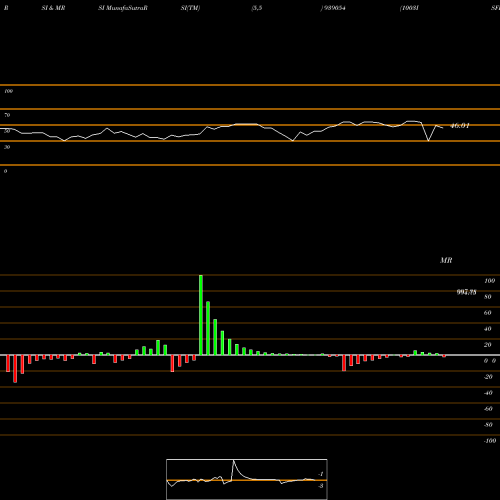Click the 70 level label on RSI panel
The width and height of the screenshot is (500, 500).
7,115
